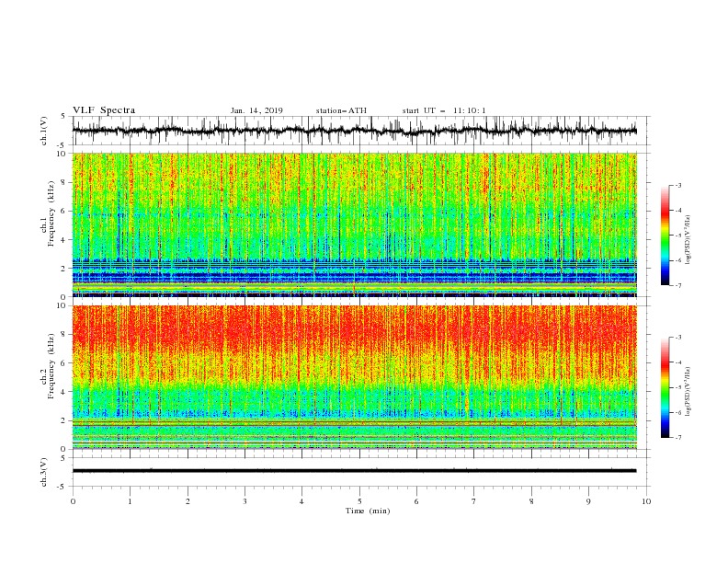
Task: Click the "Time (min)" axis label
Action: point(368,511)
